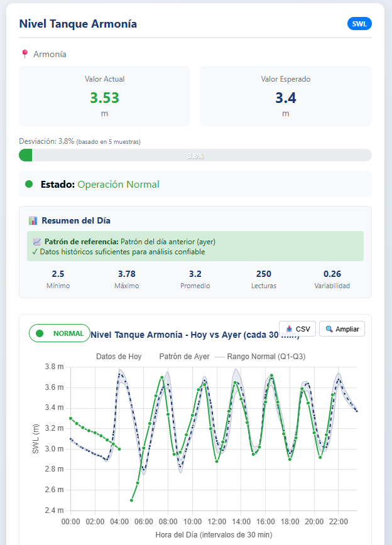Image resolution: width=392 pixels, height=545 pixels.
Task: Select the Valor Esperado card showing 3.4
Action: pos(285,97)
